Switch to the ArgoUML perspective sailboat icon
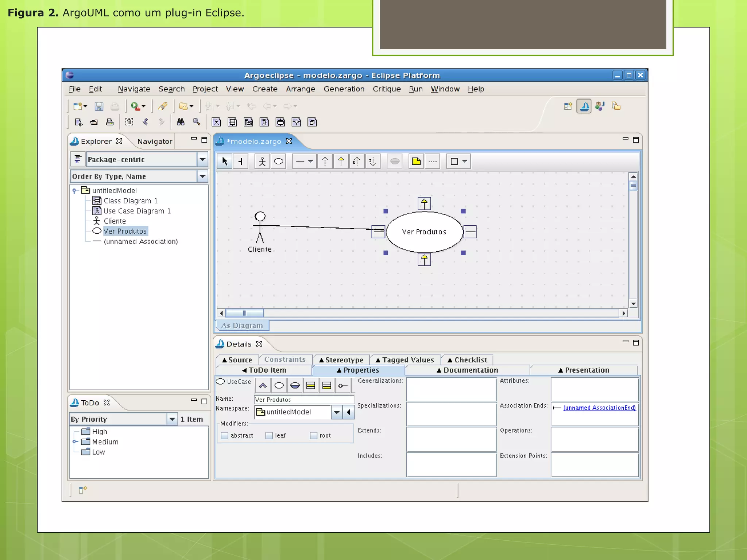The height and width of the screenshot is (560, 747). (584, 106)
